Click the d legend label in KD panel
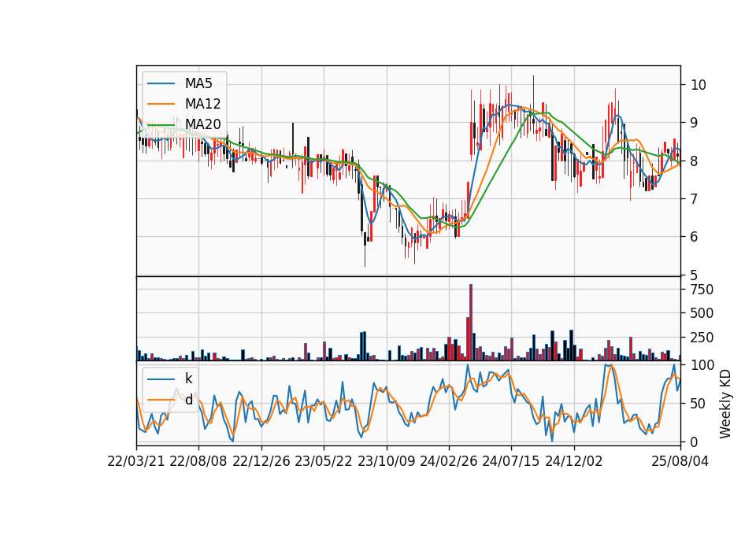Screen dimensions: 756x543 point(188,400)
